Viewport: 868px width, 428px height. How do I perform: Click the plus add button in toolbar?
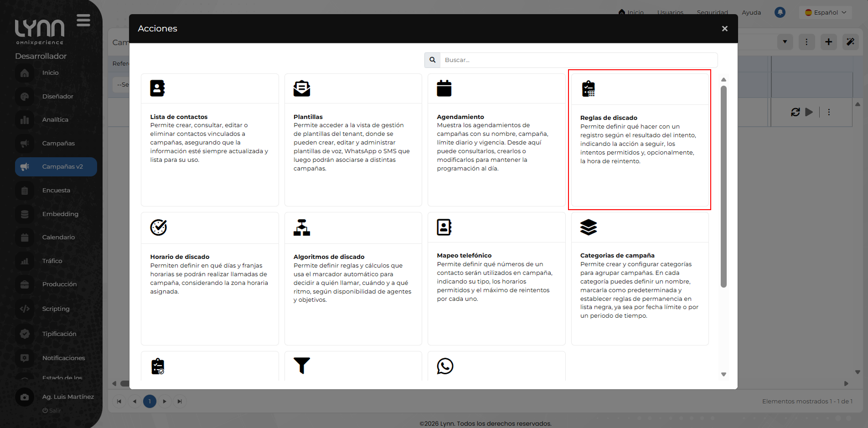(x=829, y=42)
